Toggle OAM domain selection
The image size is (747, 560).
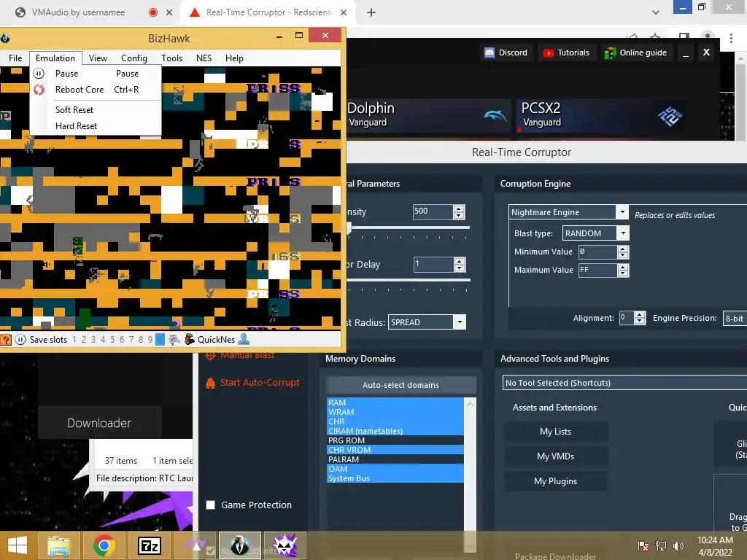[x=395, y=469]
